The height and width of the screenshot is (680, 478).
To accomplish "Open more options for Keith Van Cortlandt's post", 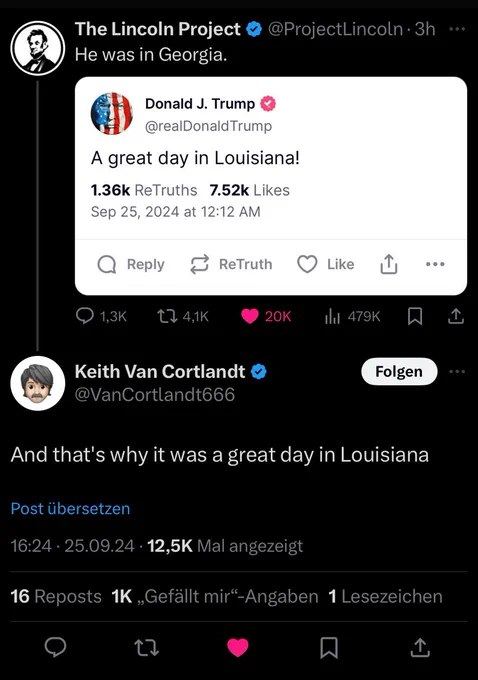I will (457, 372).
